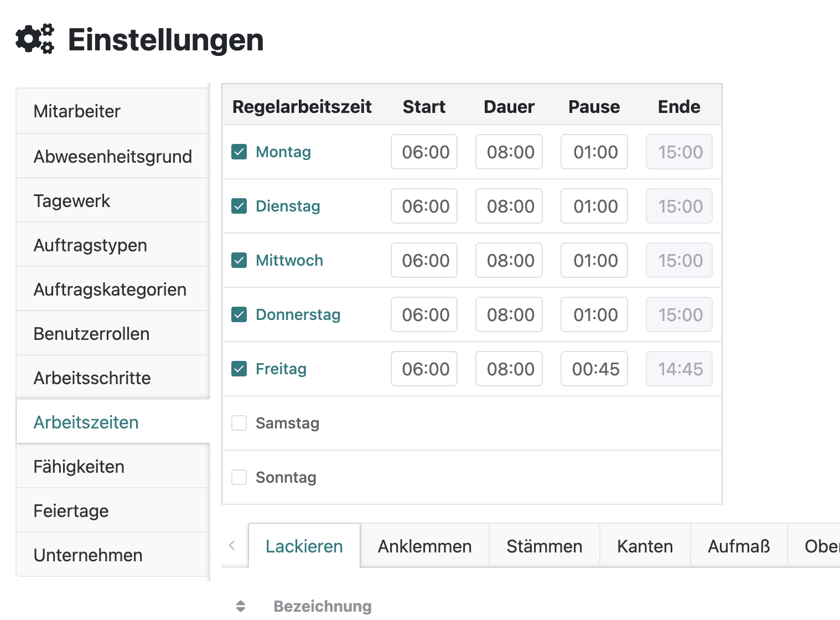This screenshot has height=620, width=840.
Task: Disable the Montag checkbox
Action: click(238, 151)
